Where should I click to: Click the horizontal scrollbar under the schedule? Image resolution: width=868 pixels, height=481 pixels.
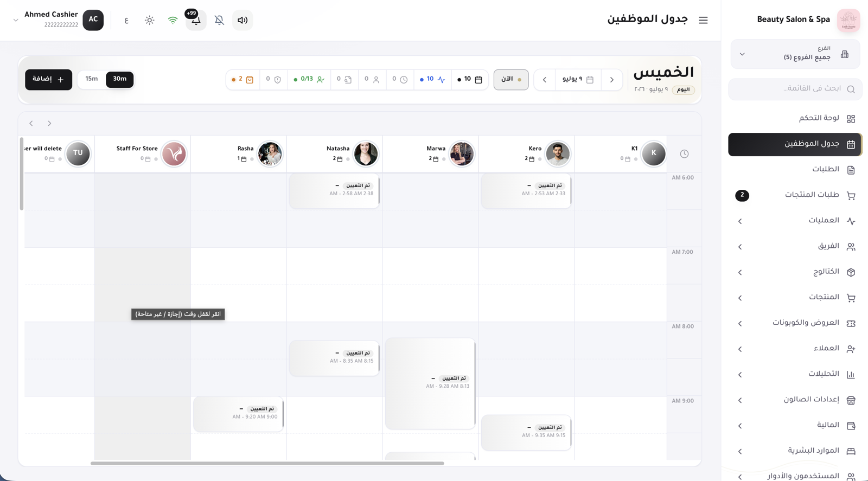pos(267,463)
